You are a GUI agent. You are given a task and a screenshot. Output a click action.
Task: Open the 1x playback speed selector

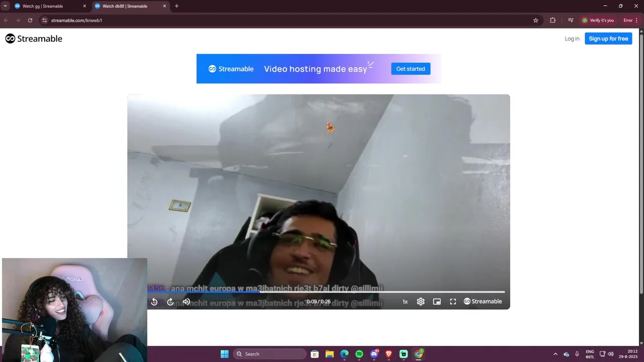405,302
